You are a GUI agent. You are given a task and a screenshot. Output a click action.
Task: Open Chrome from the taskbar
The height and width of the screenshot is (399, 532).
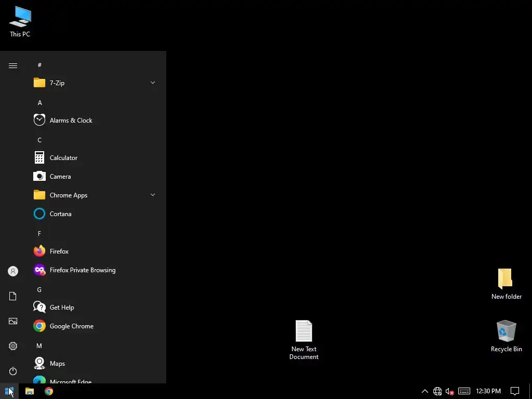tap(49, 391)
